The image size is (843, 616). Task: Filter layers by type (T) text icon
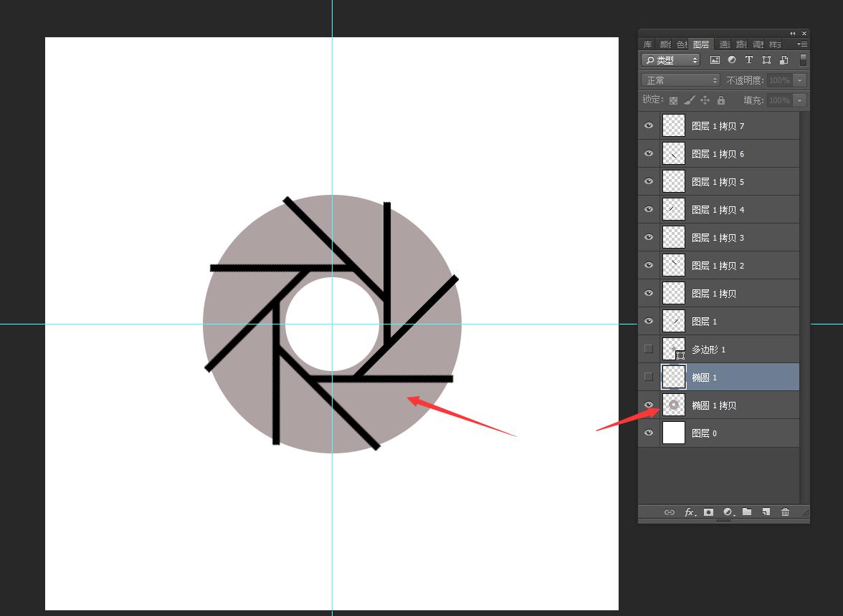tap(749, 60)
